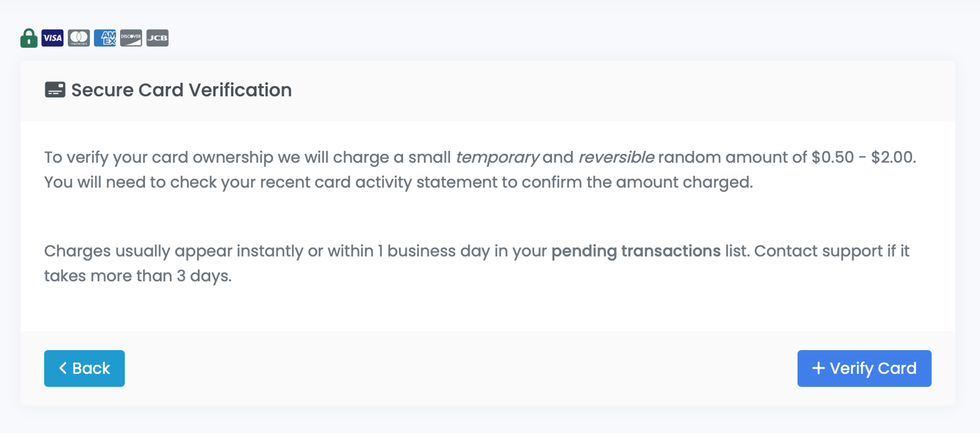The height and width of the screenshot is (433, 980).
Task: Click the JCB card logo
Action: pos(157,38)
